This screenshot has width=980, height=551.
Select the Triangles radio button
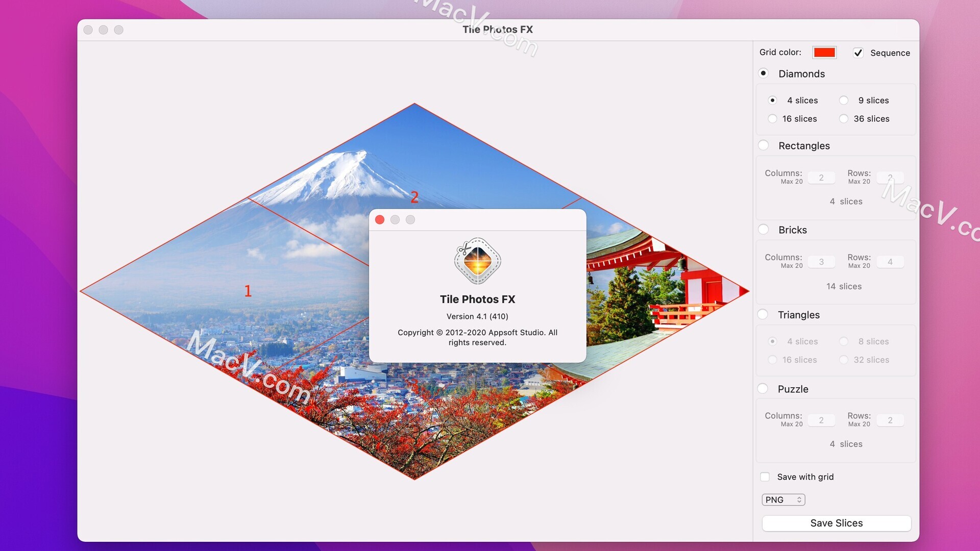coord(763,315)
